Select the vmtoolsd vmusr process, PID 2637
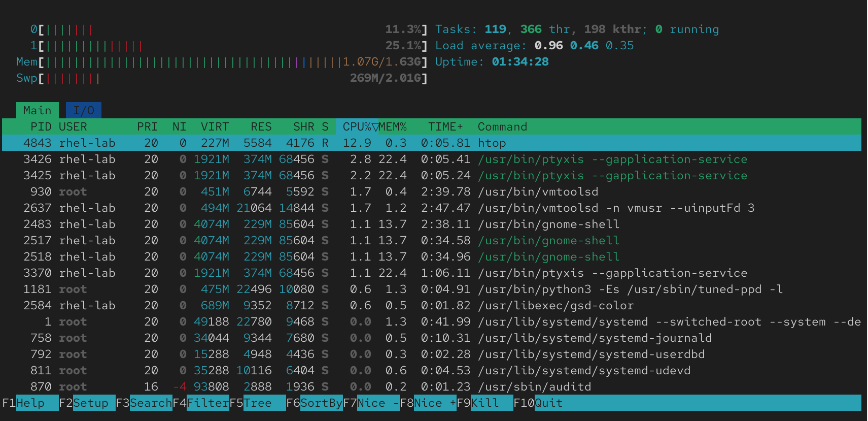The height and width of the screenshot is (421, 868). [x=432, y=208]
